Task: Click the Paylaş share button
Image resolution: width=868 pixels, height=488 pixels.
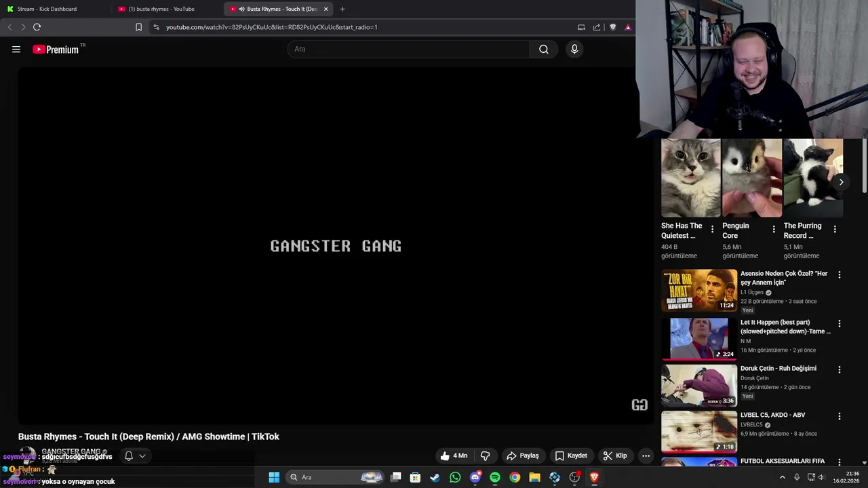Action: 523,455
